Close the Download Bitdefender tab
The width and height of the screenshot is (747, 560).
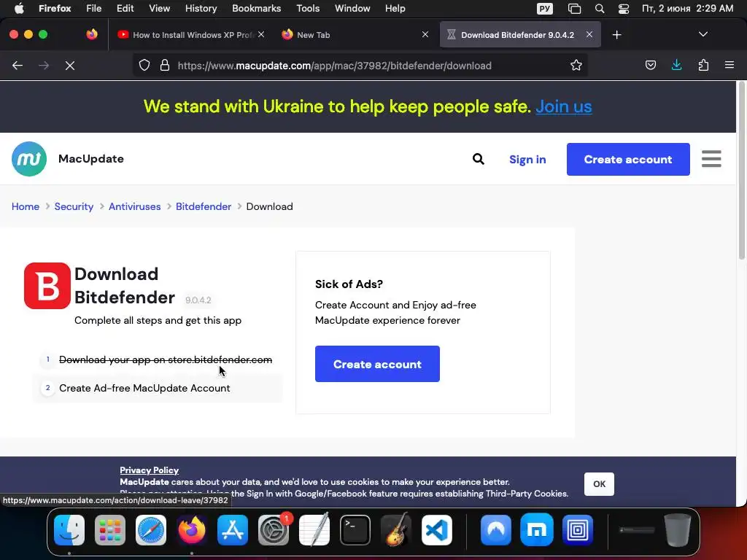click(x=589, y=34)
